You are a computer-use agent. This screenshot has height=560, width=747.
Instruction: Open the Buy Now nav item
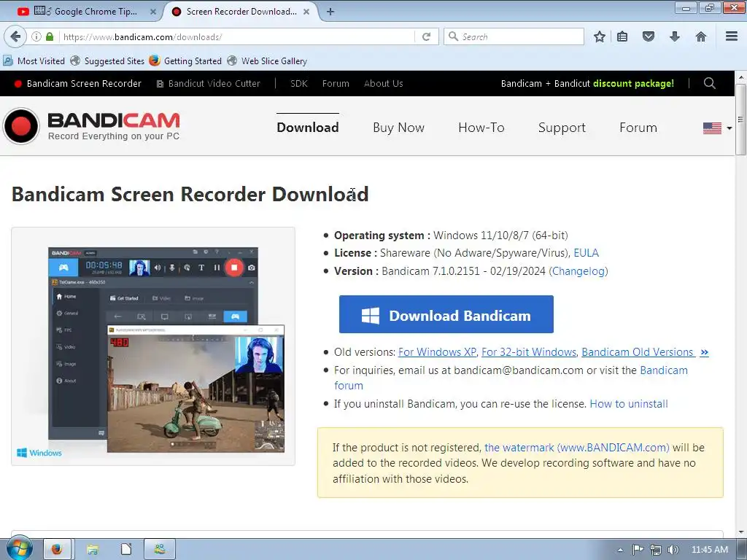click(399, 128)
